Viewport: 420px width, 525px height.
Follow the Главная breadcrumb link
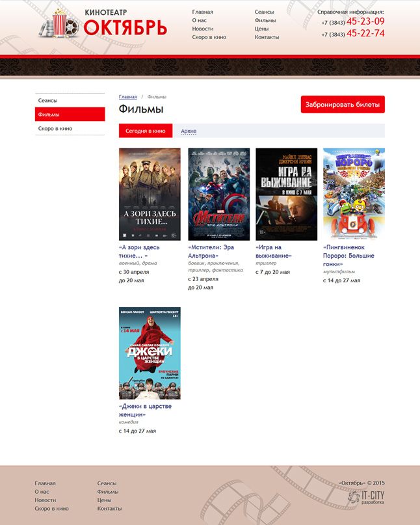pyautogui.click(x=128, y=97)
